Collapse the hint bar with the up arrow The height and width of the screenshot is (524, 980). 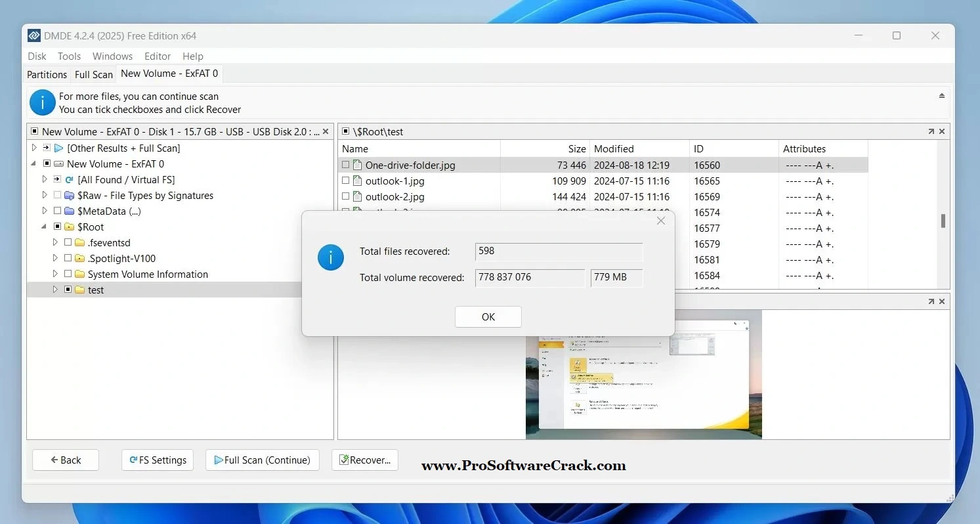[x=943, y=96]
